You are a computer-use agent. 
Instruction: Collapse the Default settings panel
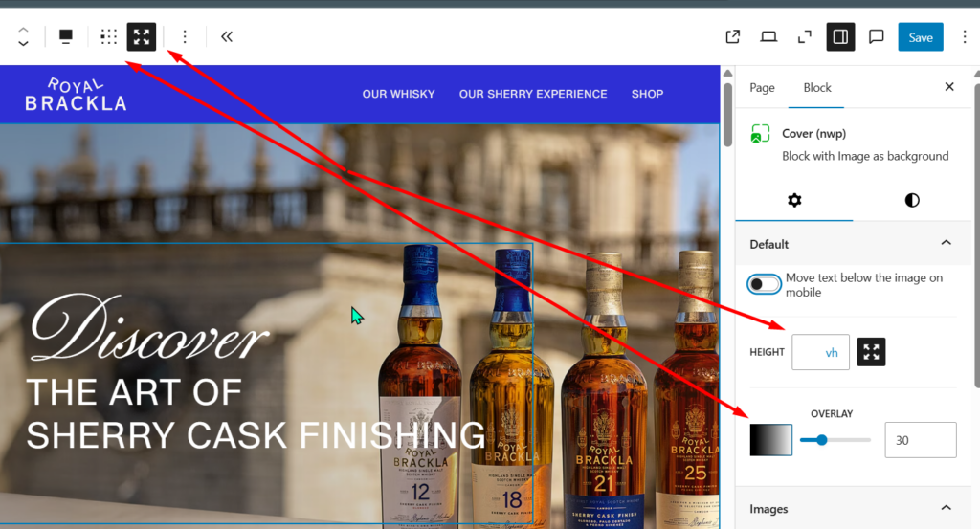[946, 244]
